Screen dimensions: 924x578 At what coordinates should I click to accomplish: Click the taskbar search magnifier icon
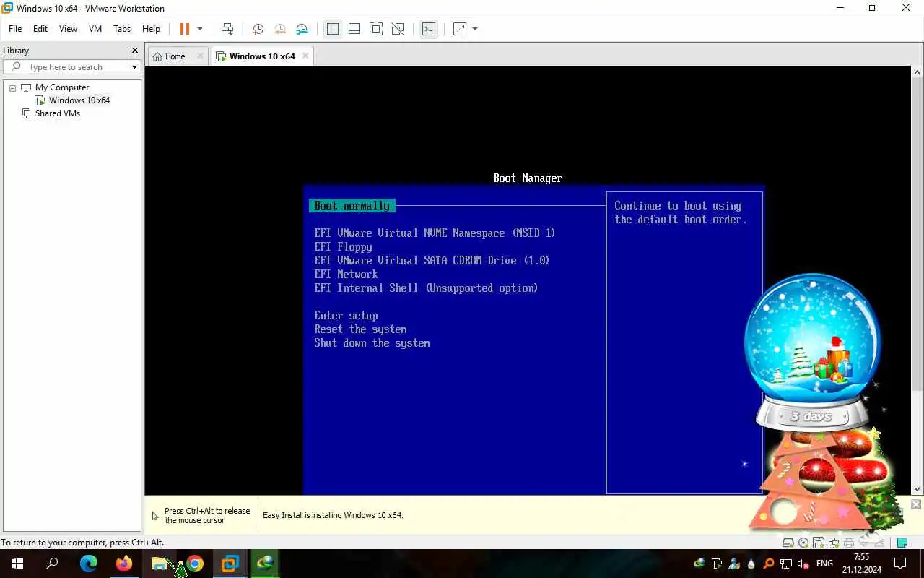52,564
